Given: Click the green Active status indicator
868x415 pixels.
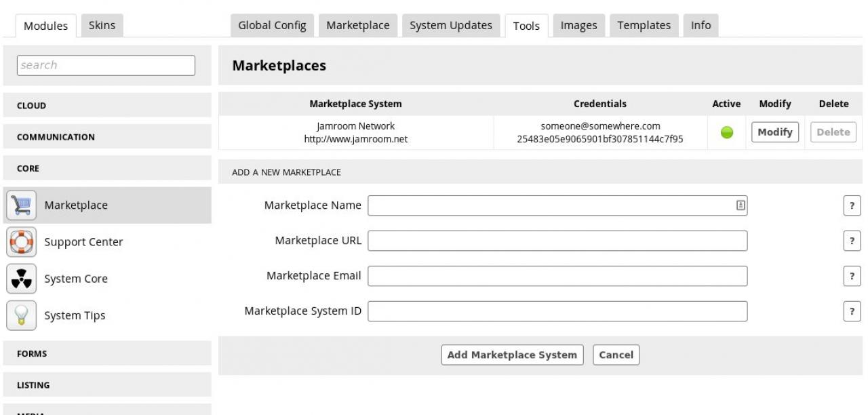Looking at the screenshot, I should [726, 133].
